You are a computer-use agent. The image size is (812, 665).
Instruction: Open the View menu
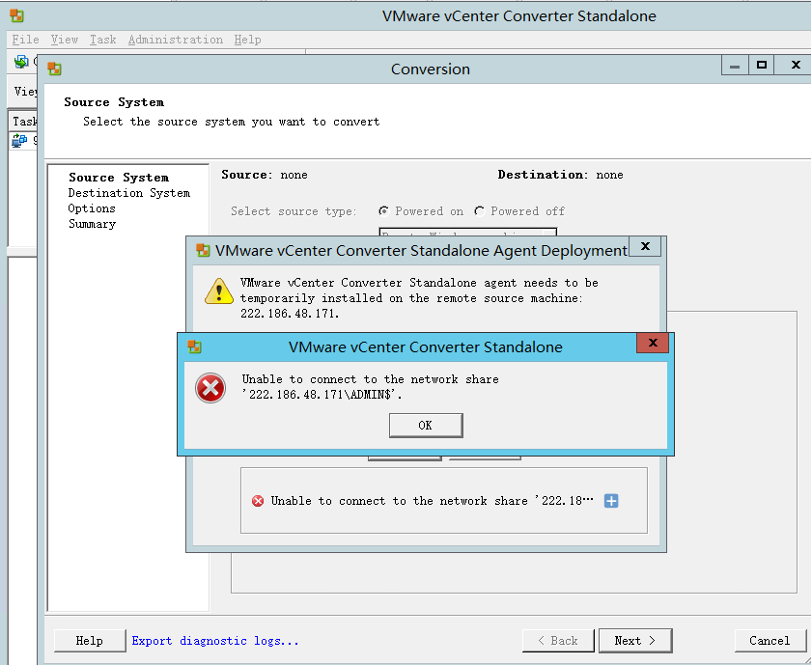pyautogui.click(x=65, y=40)
